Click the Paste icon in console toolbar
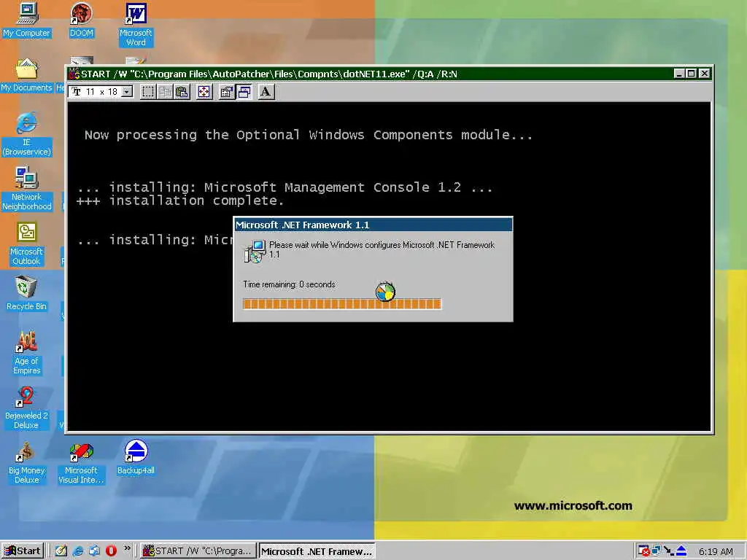This screenshot has height=560, width=747. click(182, 92)
